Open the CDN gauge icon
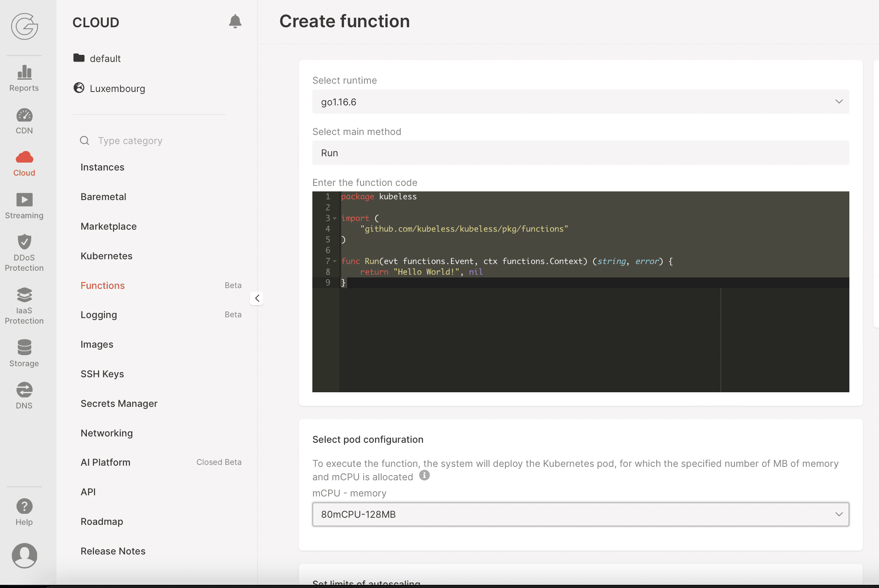 (24, 115)
